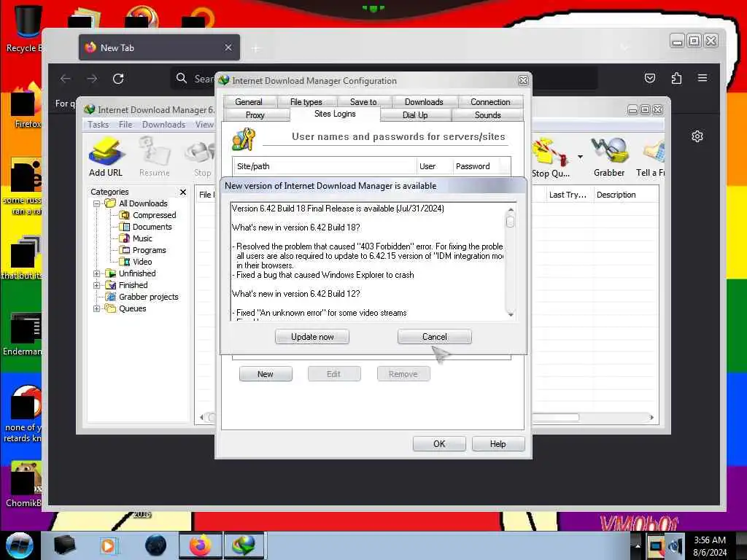Click the New button in Sites Logins
Screen dimensions: 747x560
coord(266,374)
